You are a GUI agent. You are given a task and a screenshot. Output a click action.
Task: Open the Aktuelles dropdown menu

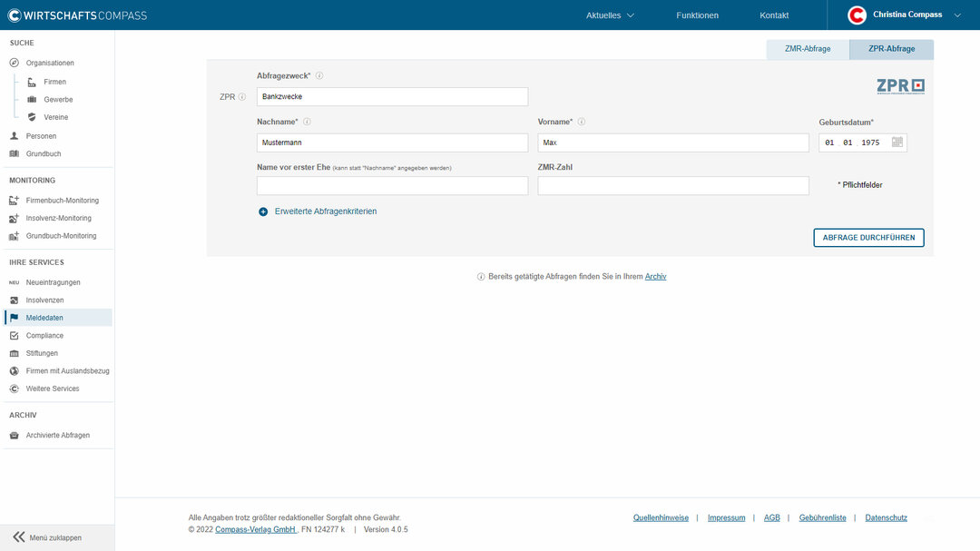click(610, 15)
